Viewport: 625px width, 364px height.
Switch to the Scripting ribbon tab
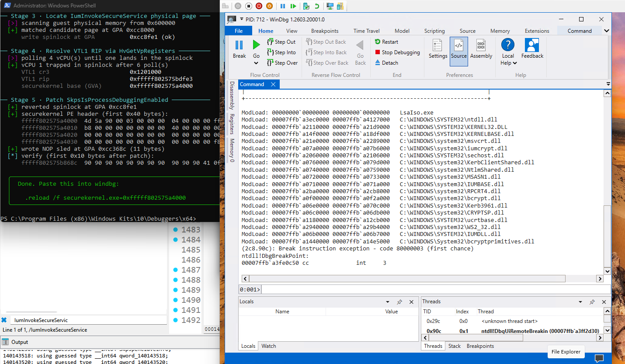434,31
